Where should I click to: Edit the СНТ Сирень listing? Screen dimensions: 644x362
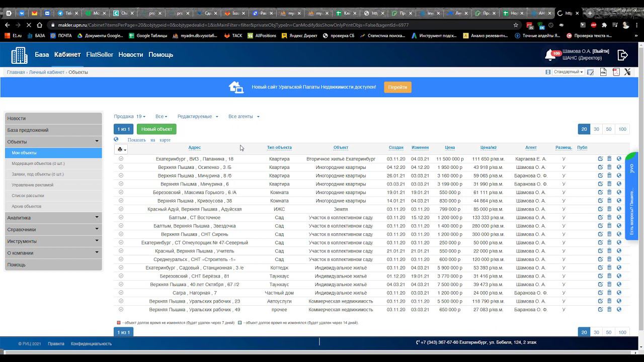[600, 234]
